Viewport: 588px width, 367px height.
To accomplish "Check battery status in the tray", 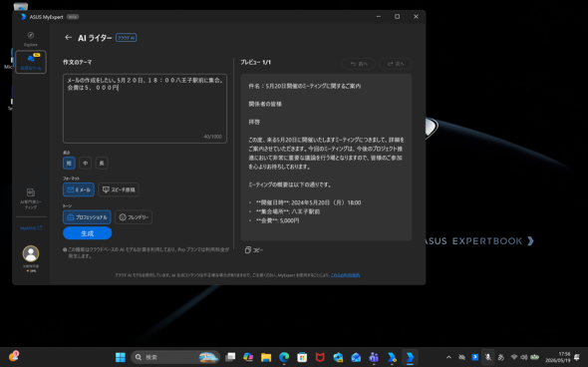I will click(534, 357).
